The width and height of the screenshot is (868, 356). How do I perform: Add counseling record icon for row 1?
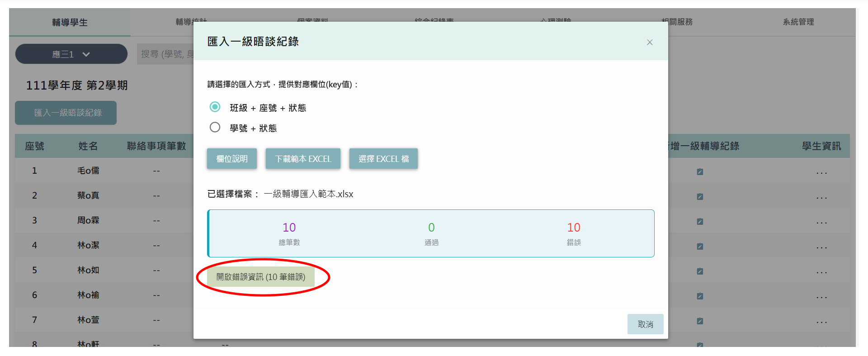(x=700, y=172)
